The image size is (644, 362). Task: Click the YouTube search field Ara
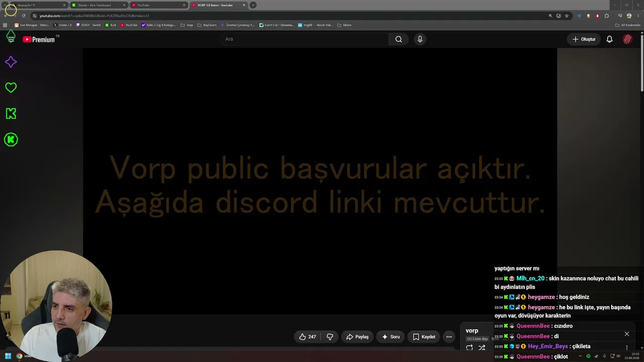click(304, 39)
